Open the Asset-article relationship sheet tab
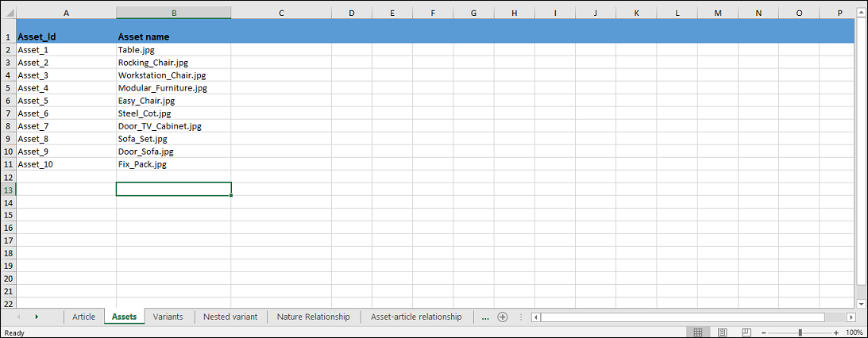Image resolution: width=868 pixels, height=338 pixels. pos(416,317)
